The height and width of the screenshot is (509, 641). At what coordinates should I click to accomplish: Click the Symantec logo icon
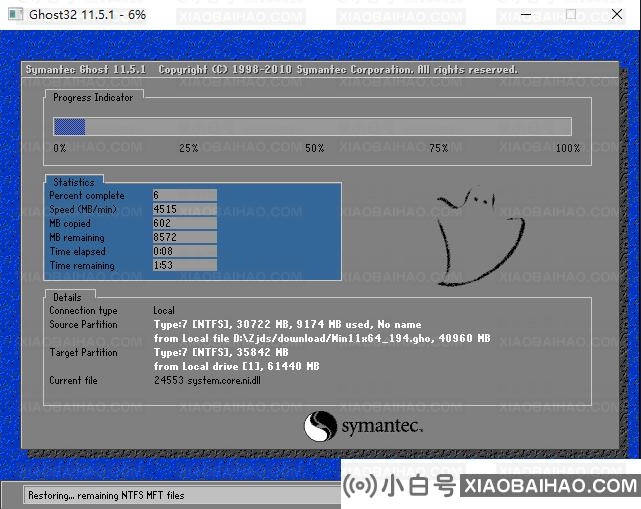[x=320, y=426]
